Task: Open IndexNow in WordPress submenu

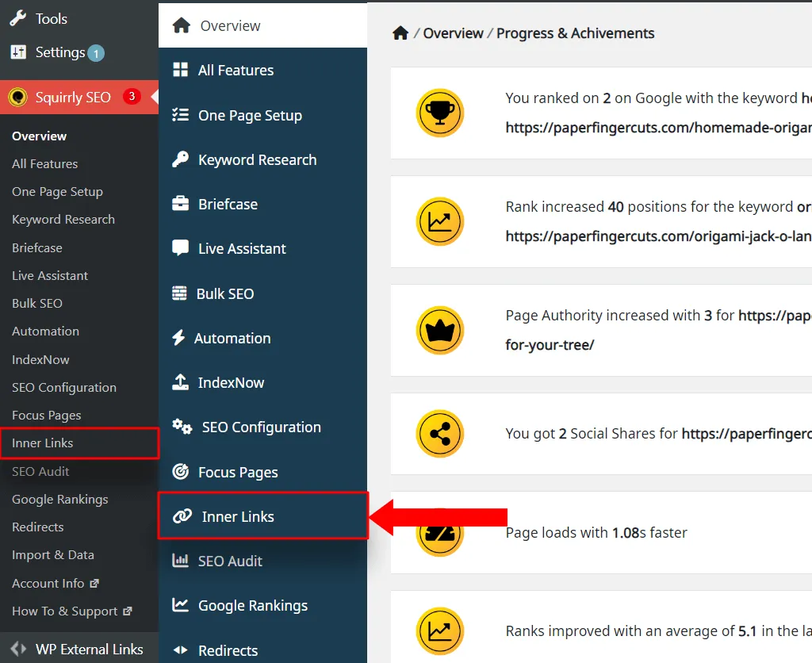Action: 40,359
